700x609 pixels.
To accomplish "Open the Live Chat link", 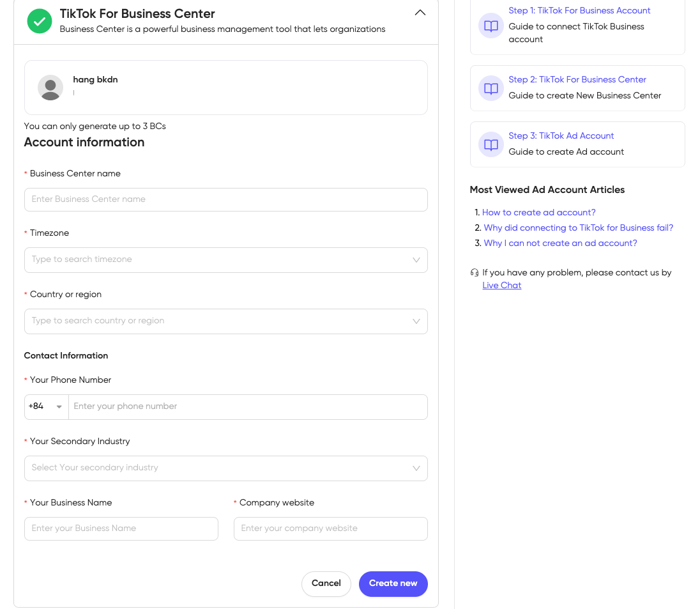I will tap(501, 285).
